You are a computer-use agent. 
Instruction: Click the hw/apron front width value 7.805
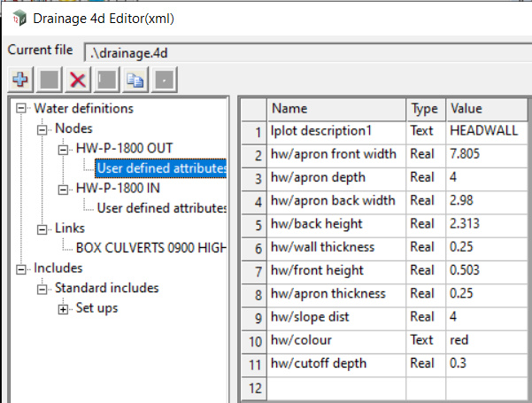click(x=486, y=155)
